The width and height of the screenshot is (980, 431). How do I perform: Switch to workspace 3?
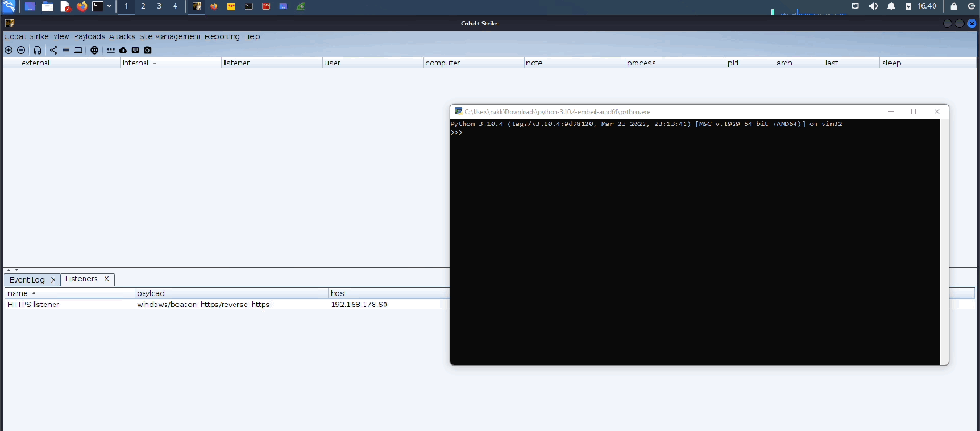coord(159,6)
